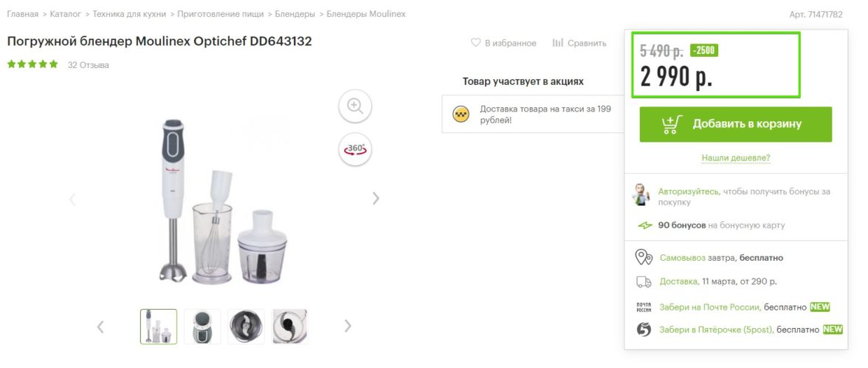Add product to favorites with heart icon
This screenshot has width=868, height=368.
(x=475, y=43)
